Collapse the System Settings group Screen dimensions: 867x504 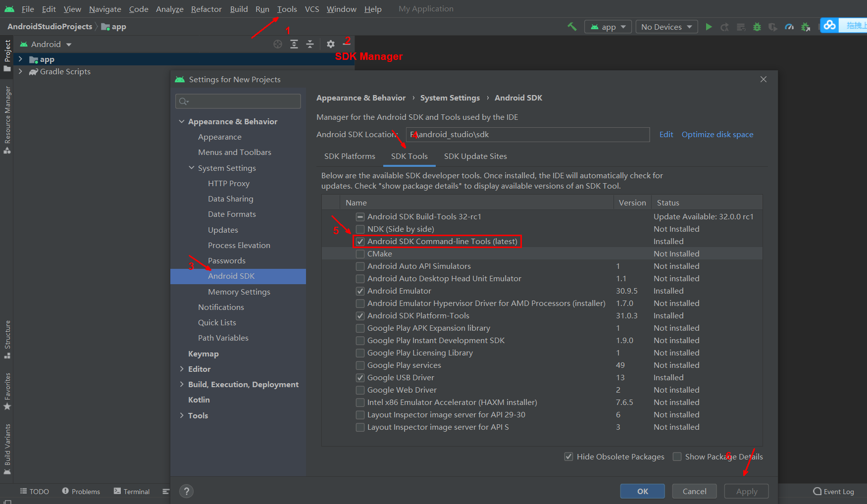coord(192,168)
